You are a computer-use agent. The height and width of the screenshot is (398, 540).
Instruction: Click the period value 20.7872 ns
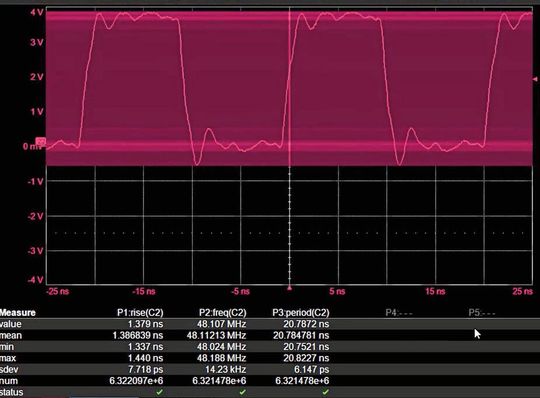pos(306,324)
